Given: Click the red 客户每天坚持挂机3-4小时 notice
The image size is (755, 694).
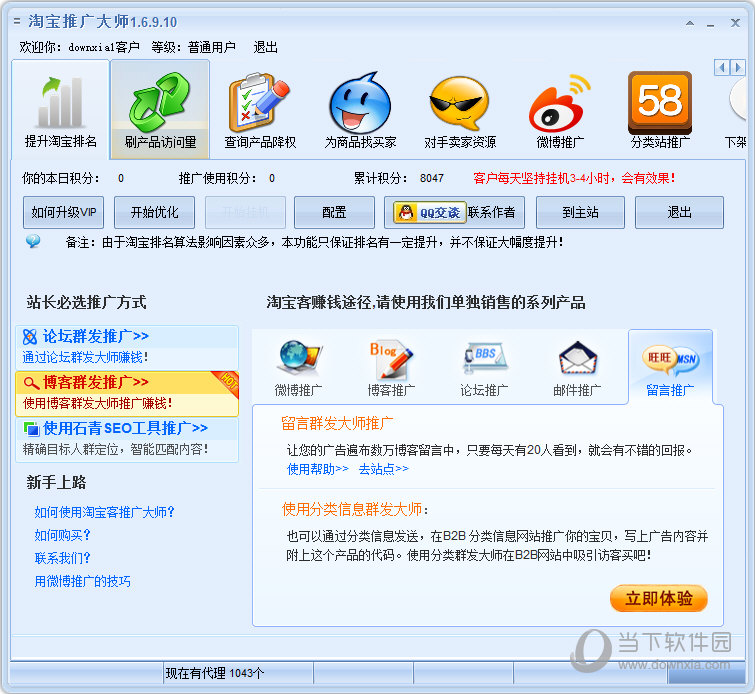Looking at the screenshot, I should pos(574,178).
